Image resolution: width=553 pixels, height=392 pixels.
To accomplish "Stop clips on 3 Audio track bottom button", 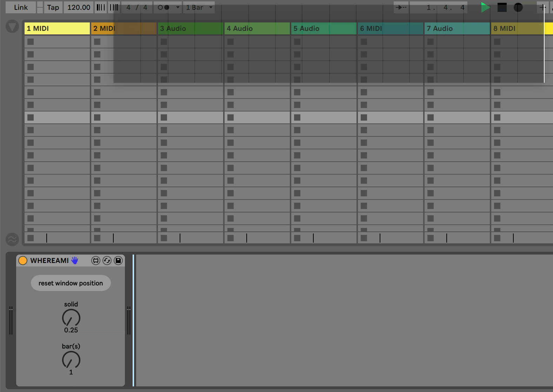I will coord(164,238).
